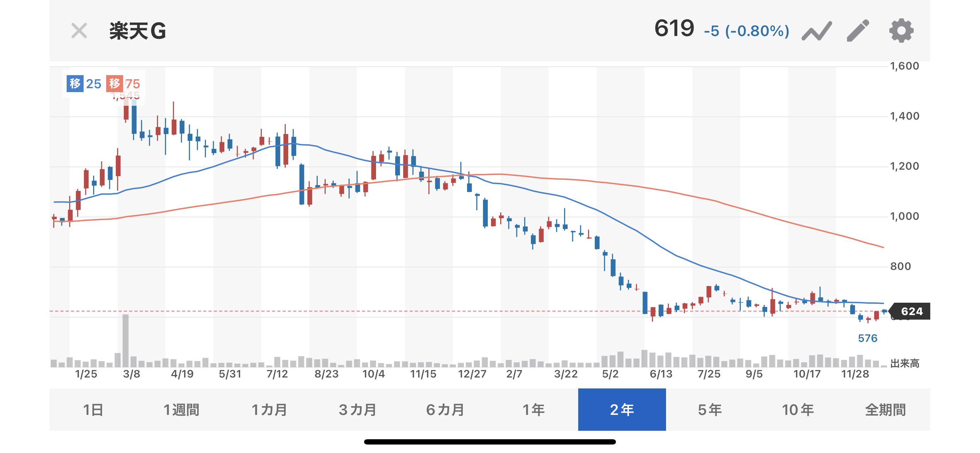Open the chart type line icon
This screenshot has width=980, height=453.
[x=816, y=31]
